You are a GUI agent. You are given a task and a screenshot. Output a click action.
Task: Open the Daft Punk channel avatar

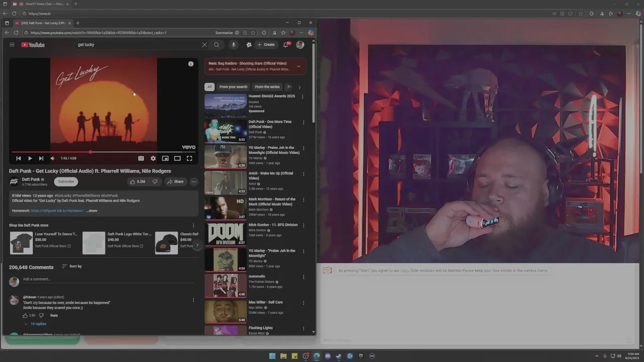pos(14,182)
